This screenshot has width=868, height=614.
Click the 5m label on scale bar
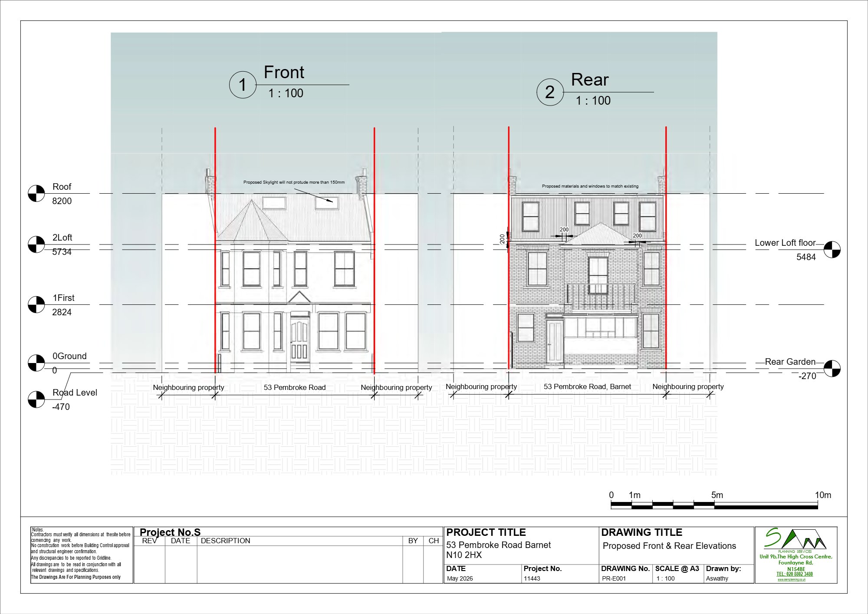click(717, 495)
